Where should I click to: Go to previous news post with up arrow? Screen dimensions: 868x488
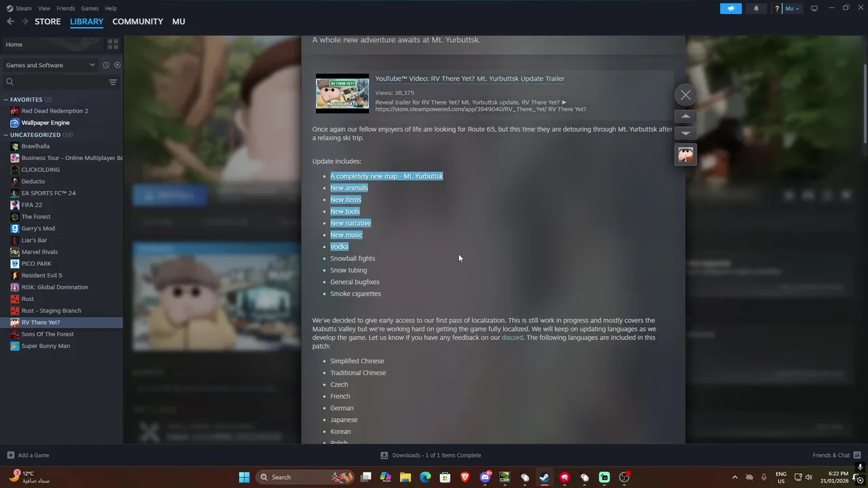[686, 117]
